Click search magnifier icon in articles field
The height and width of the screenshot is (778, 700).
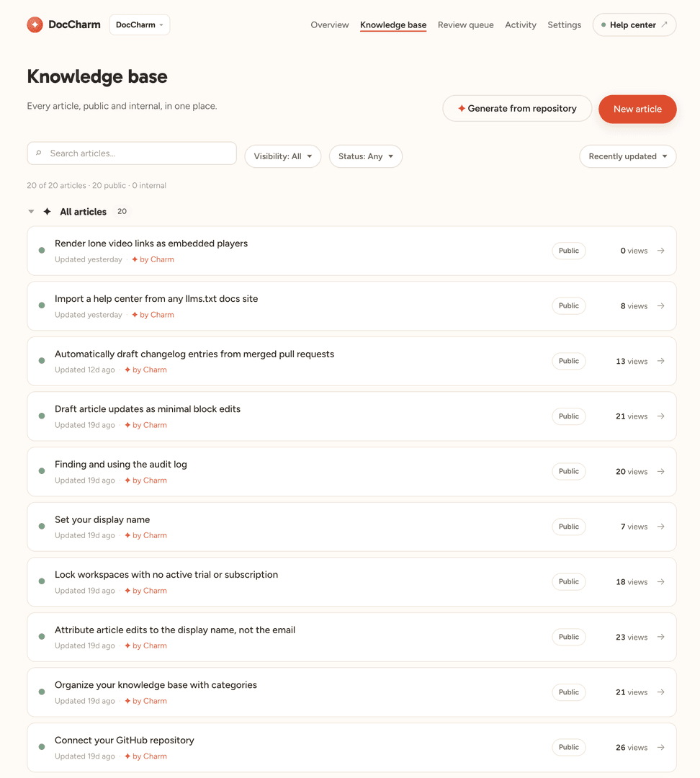[39, 153]
